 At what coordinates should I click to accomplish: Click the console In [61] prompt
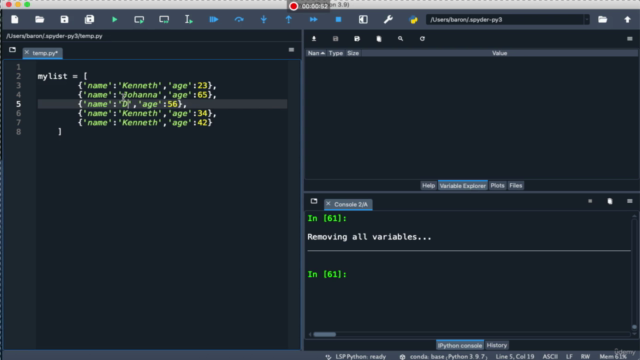click(x=327, y=274)
